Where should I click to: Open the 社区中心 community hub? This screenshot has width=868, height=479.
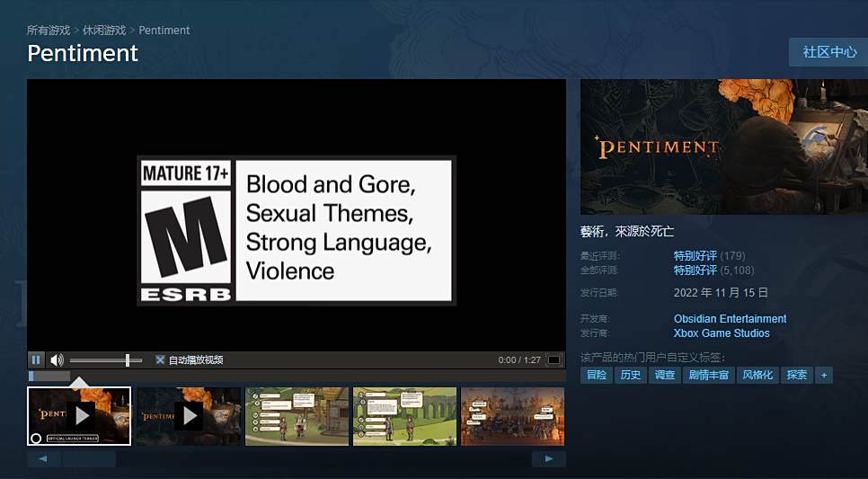click(829, 52)
